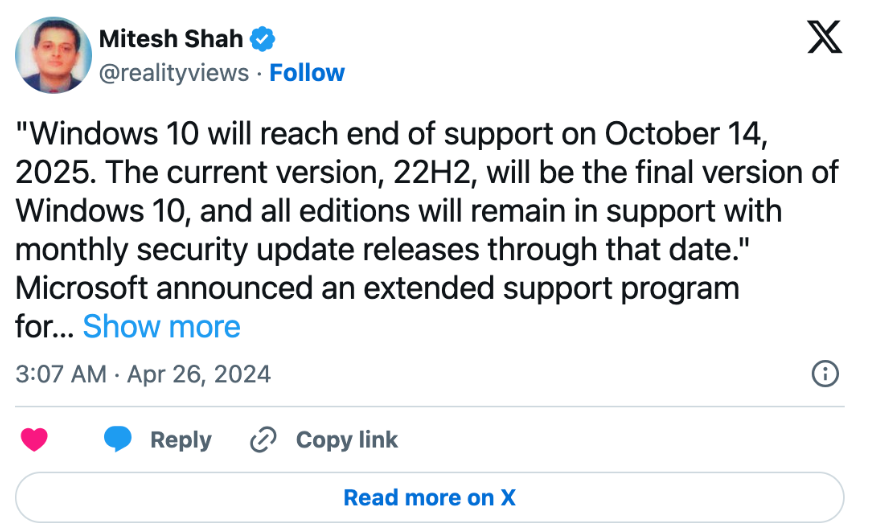This screenshot has width=872, height=531.
Task: Expand the tweet with Show more
Action: (161, 327)
